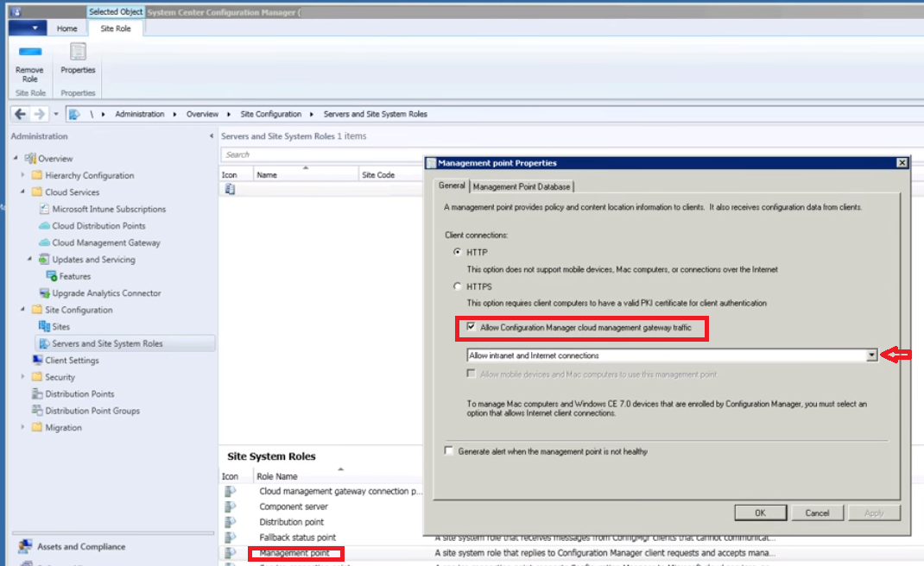
Task: Click the Migration folder icon
Action: pyautogui.click(x=37, y=427)
